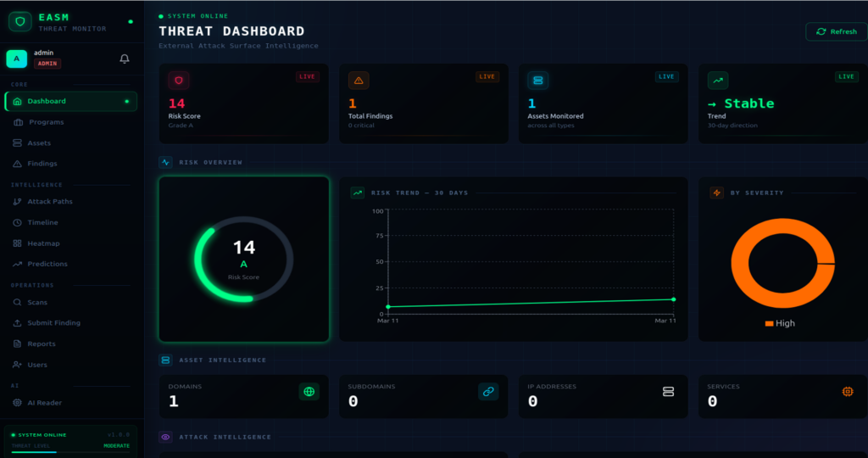Click the notification bell icon
This screenshot has width=868, height=458.
point(125,59)
